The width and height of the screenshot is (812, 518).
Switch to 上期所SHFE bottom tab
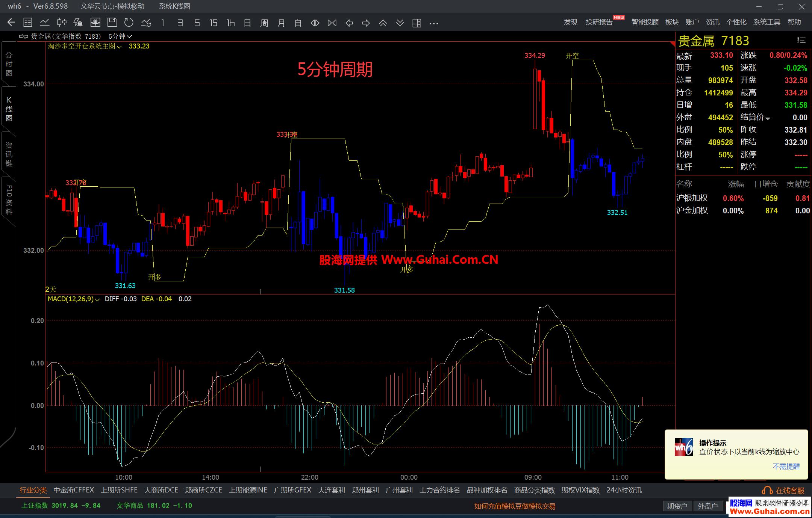[119, 490]
